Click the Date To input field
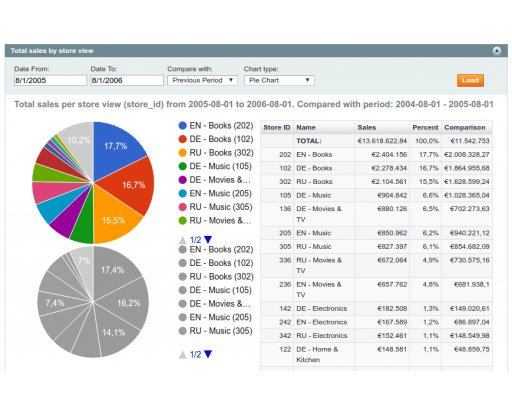The image size is (512, 410). [x=127, y=80]
